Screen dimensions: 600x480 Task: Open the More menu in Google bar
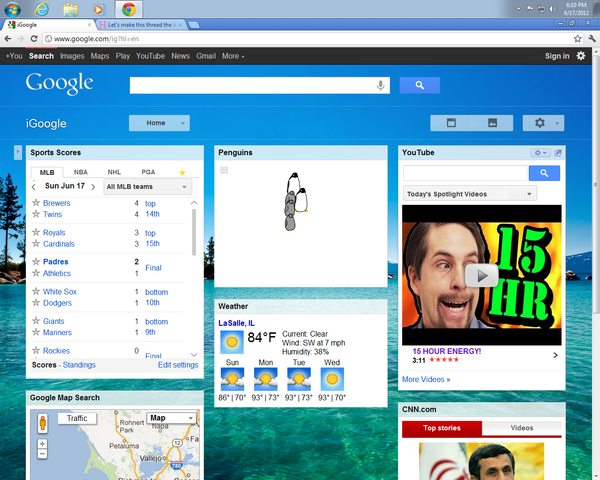point(233,56)
